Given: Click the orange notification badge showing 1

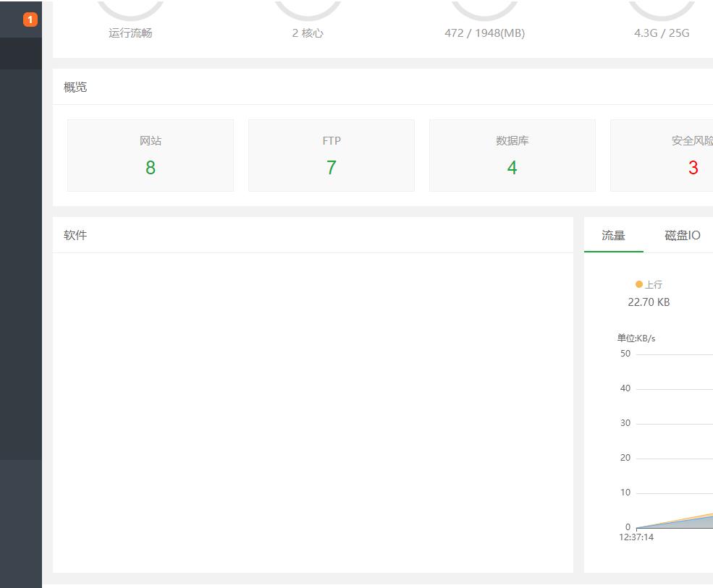Looking at the screenshot, I should pyautogui.click(x=30, y=20).
